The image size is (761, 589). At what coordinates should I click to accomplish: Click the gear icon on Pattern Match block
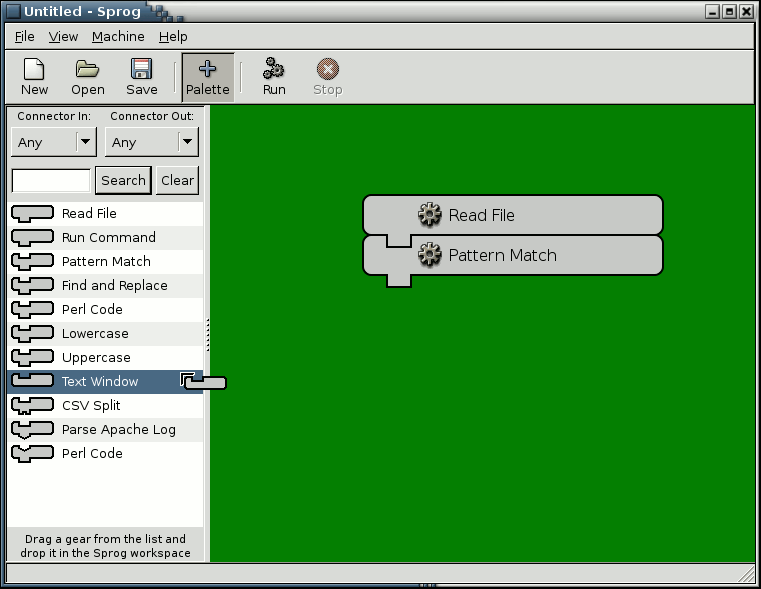pyautogui.click(x=430, y=255)
